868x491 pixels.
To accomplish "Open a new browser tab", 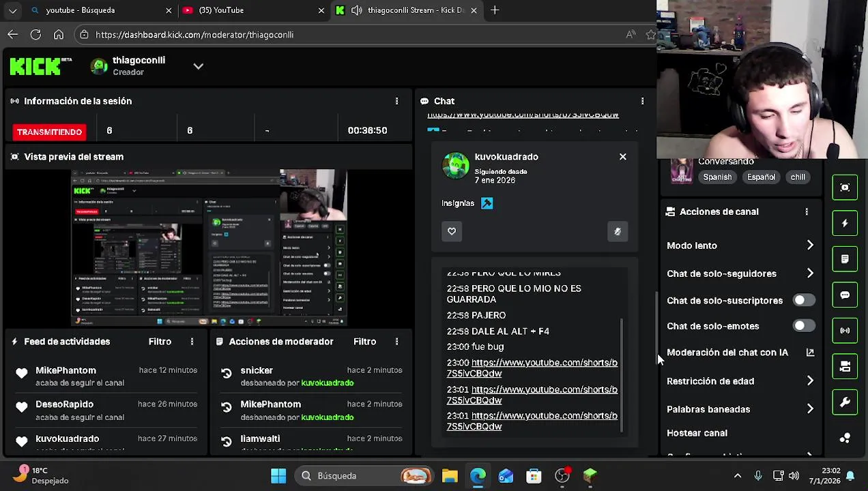I will point(495,10).
